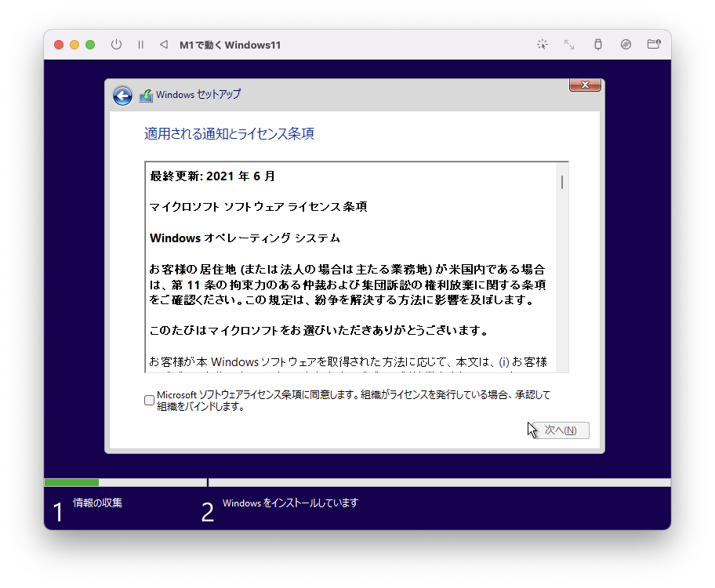This screenshot has width=715, height=588.
Task: Click the このたびはマイクロソフトを thank-you line
Action: pos(318,330)
